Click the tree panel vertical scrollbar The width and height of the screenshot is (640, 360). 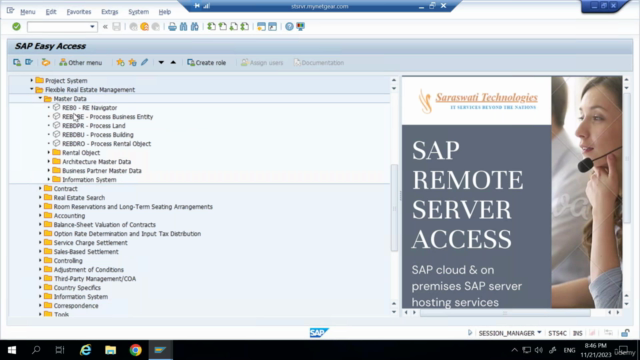click(394, 208)
